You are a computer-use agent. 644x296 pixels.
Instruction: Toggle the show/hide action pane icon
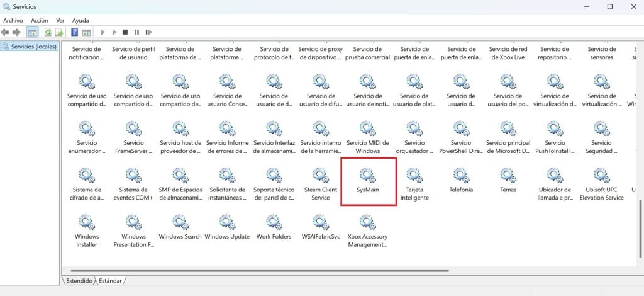pyautogui.click(x=86, y=32)
